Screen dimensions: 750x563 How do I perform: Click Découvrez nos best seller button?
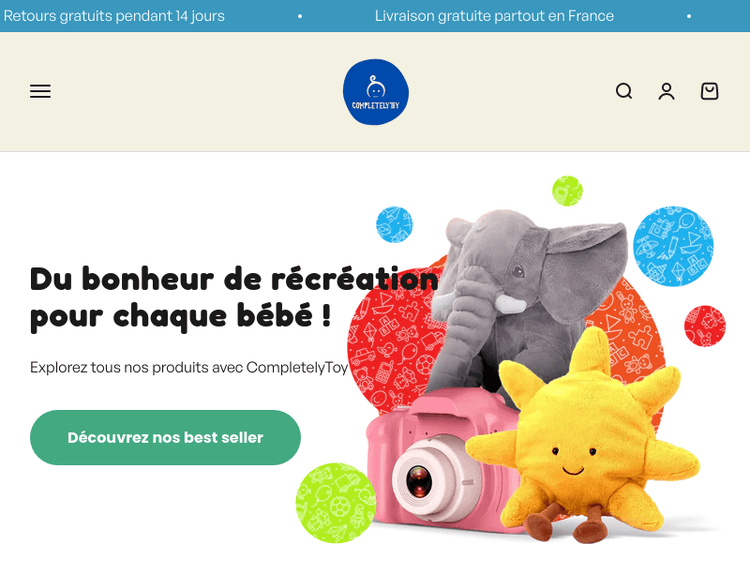coord(165,437)
